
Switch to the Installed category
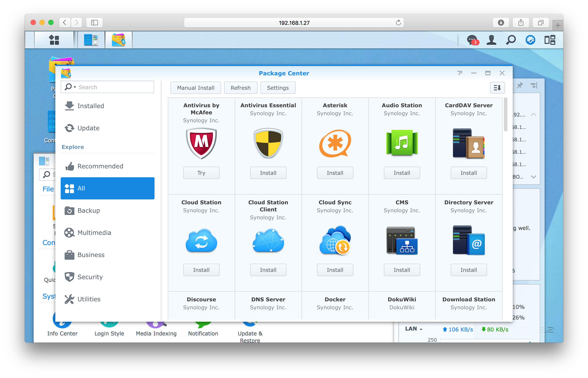(x=91, y=106)
